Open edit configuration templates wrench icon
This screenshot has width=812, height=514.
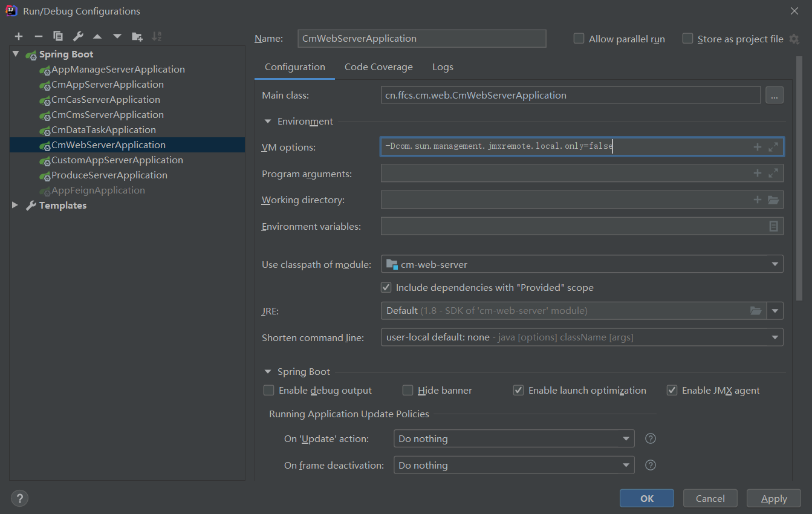(78, 36)
